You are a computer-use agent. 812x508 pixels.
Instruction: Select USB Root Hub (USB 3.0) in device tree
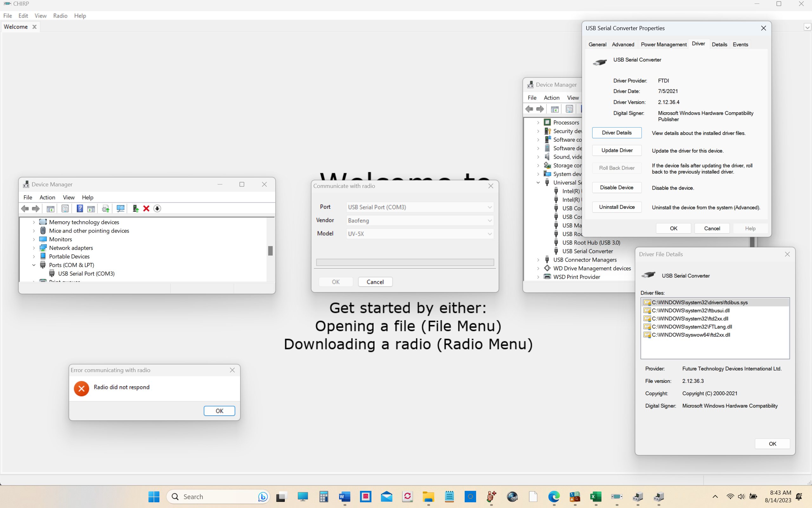click(591, 243)
